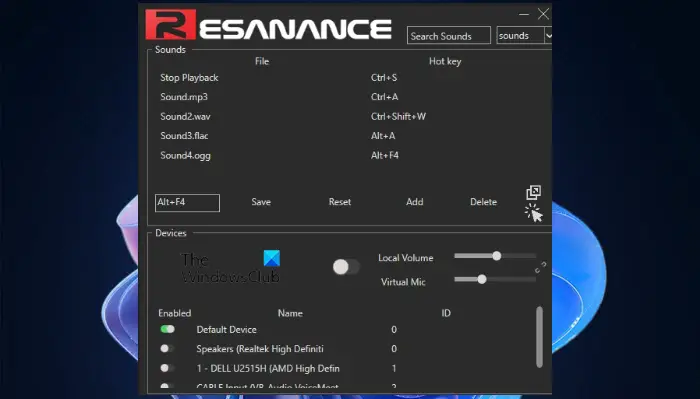Select the Speakers (Realtek High Definiti name
Image resolution: width=700 pixels, height=399 pixels.
point(260,349)
